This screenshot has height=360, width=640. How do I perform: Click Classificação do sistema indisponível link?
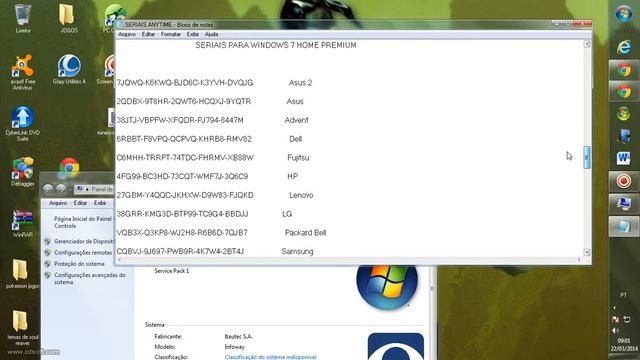(x=270, y=357)
